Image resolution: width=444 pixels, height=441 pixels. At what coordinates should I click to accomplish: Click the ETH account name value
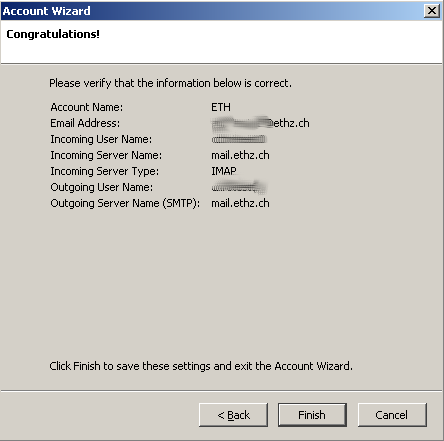221,107
